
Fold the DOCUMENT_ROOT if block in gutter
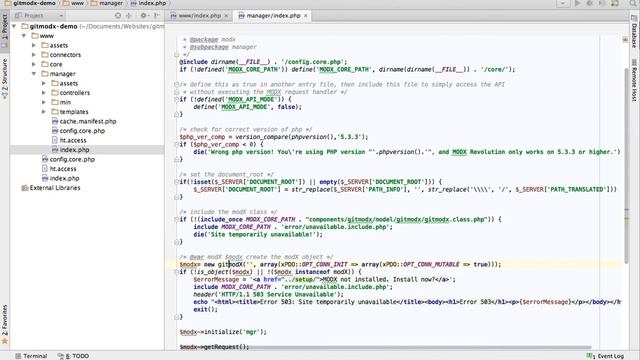tap(176, 182)
